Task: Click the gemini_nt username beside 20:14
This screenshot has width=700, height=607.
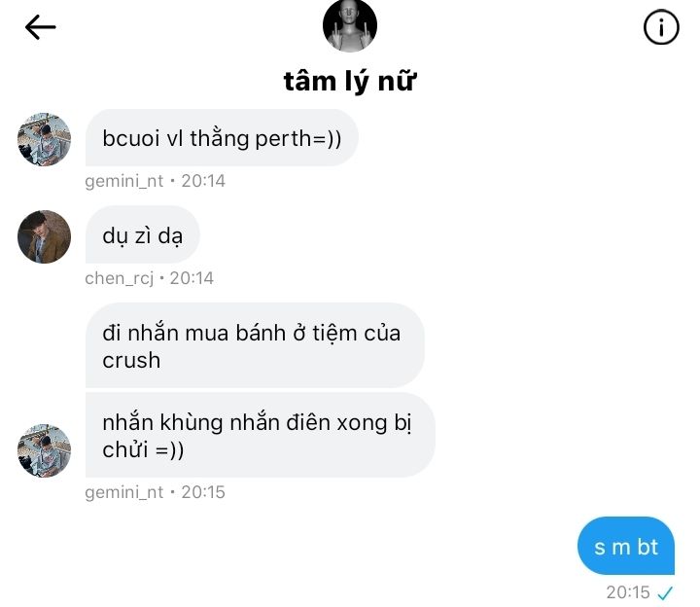Action: [124, 181]
